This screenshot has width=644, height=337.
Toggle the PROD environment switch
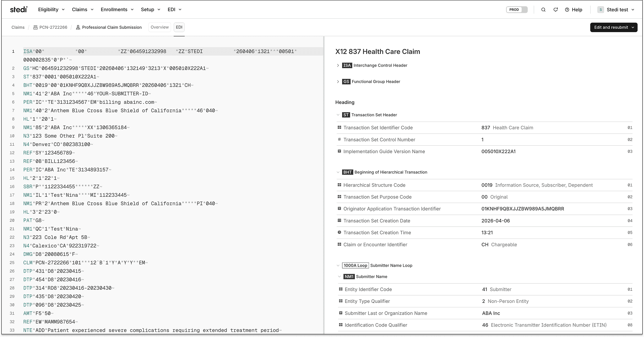coord(517,10)
